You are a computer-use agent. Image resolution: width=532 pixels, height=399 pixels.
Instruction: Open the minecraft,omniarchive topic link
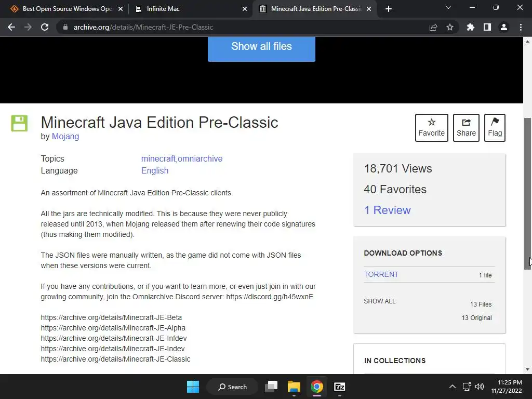[182, 159]
